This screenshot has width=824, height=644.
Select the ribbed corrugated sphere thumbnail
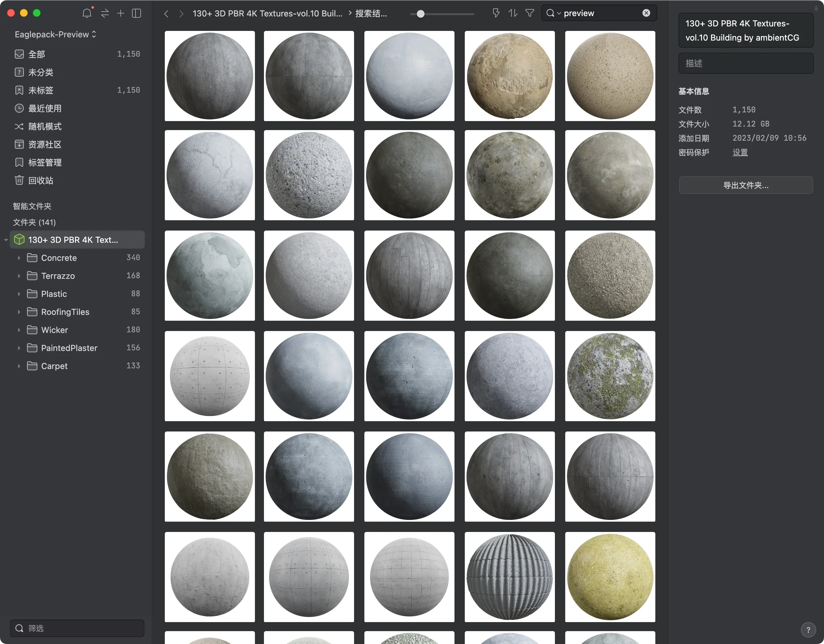click(510, 577)
